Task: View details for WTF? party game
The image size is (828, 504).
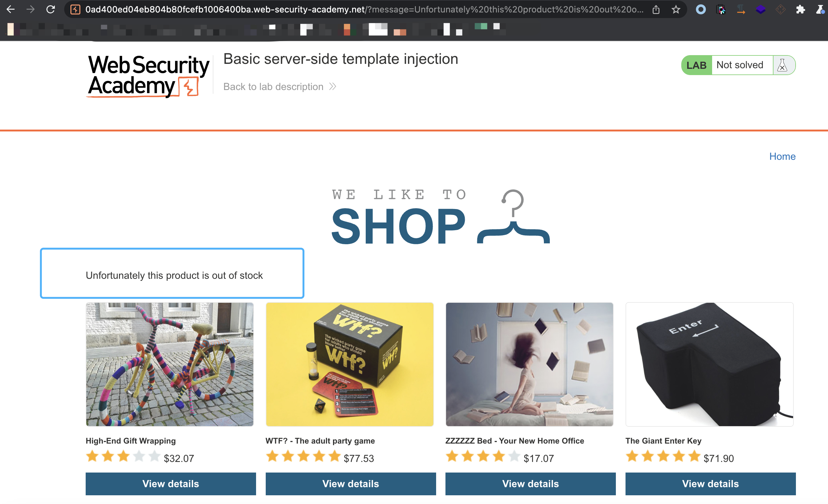Action: (x=350, y=483)
